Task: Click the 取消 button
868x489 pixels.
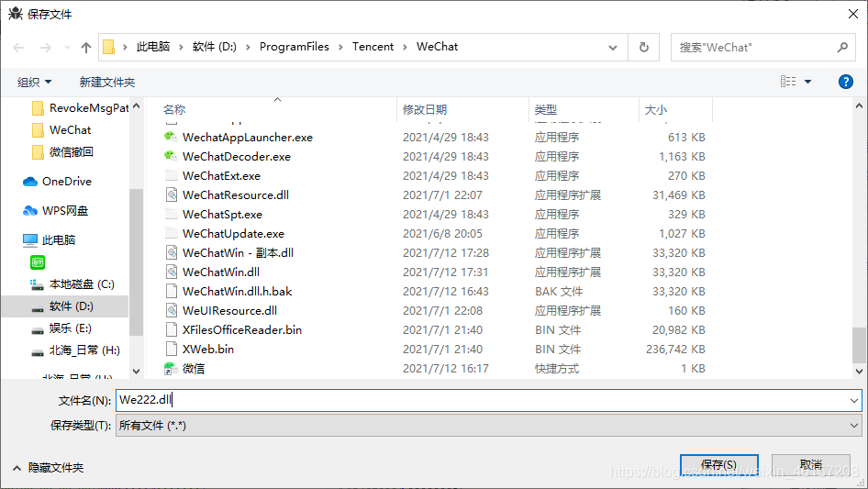Action: (x=810, y=464)
